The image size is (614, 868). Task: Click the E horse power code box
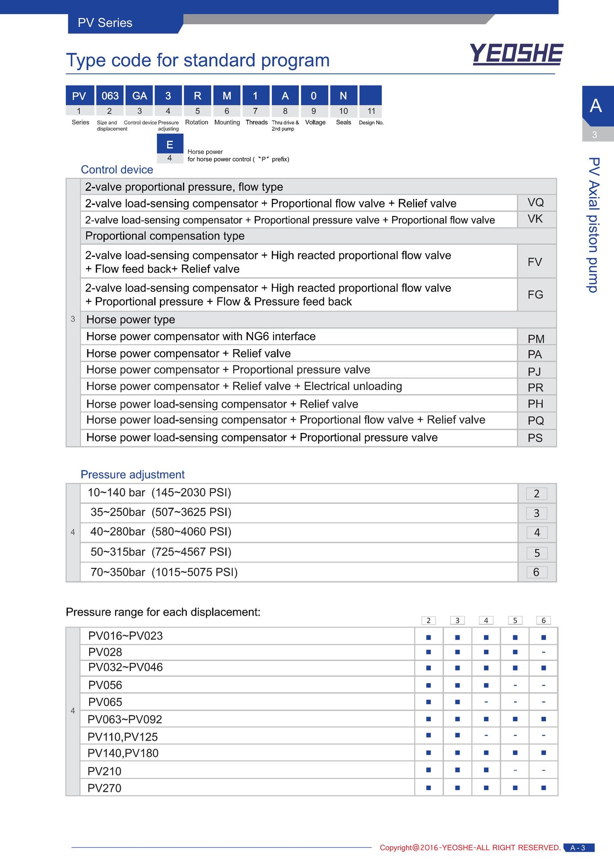click(170, 144)
